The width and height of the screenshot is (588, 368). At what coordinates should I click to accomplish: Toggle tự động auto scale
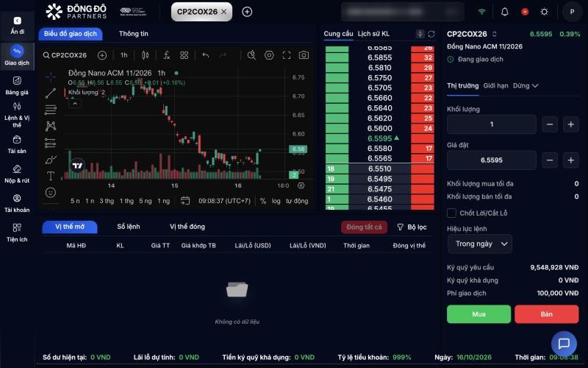click(x=297, y=201)
